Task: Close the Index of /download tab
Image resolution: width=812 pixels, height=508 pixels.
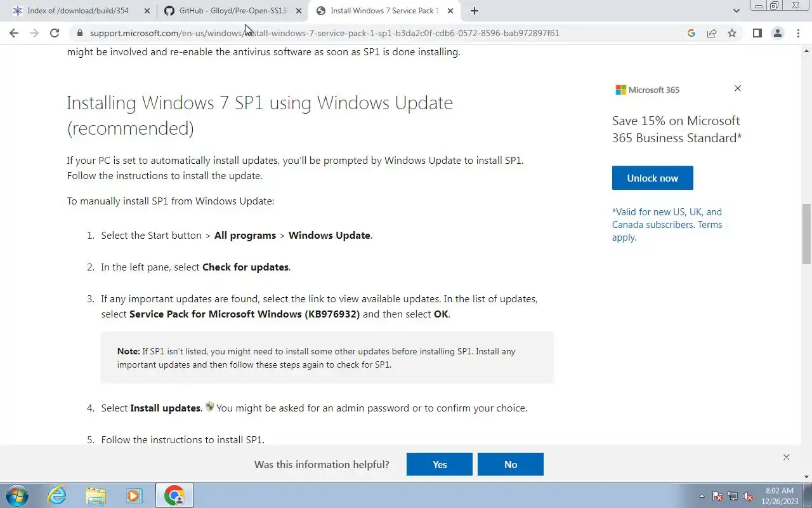Action: [147, 11]
